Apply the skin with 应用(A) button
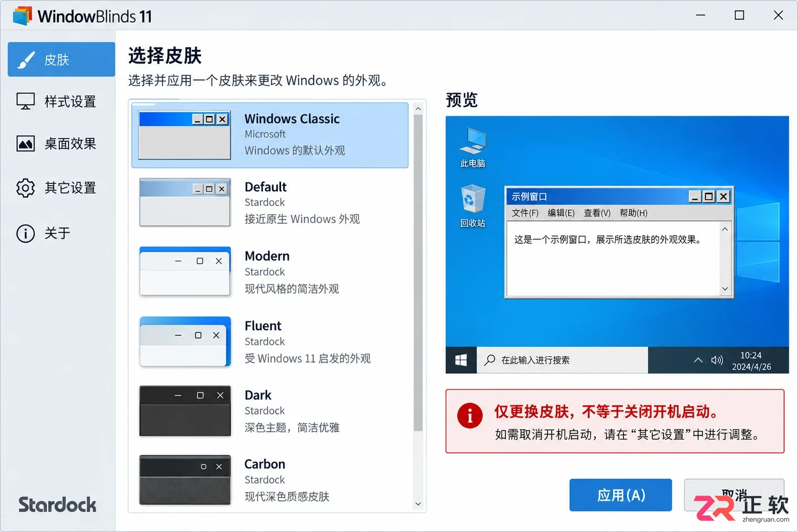The image size is (798, 532). point(621,495)
